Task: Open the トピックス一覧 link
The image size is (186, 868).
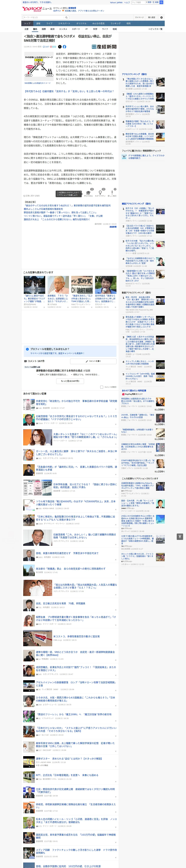Action: (155, 29)
